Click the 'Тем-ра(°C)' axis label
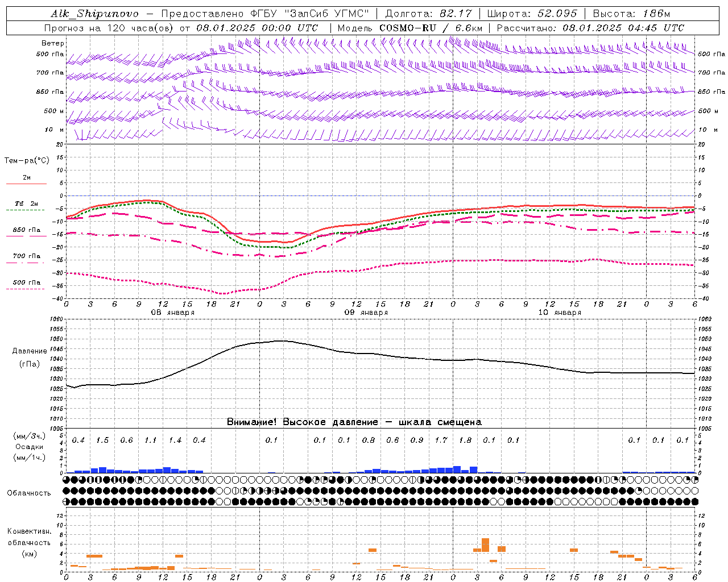The width and height of the screenshot is (728, 582). click(x=27, y=161)
